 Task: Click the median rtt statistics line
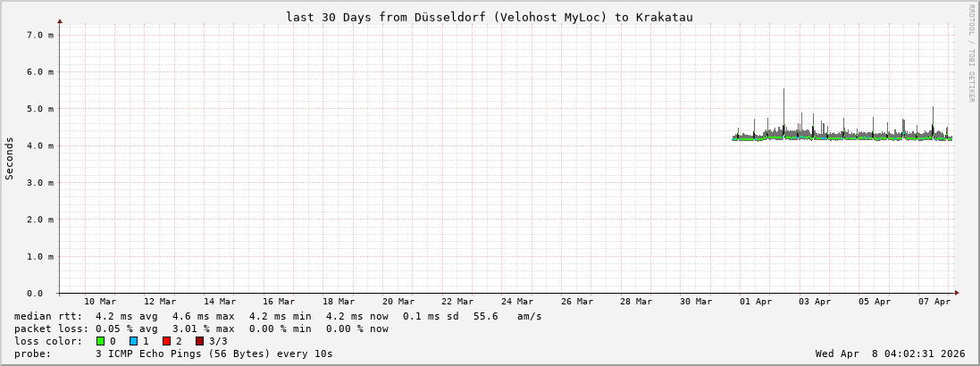(278, 316)
